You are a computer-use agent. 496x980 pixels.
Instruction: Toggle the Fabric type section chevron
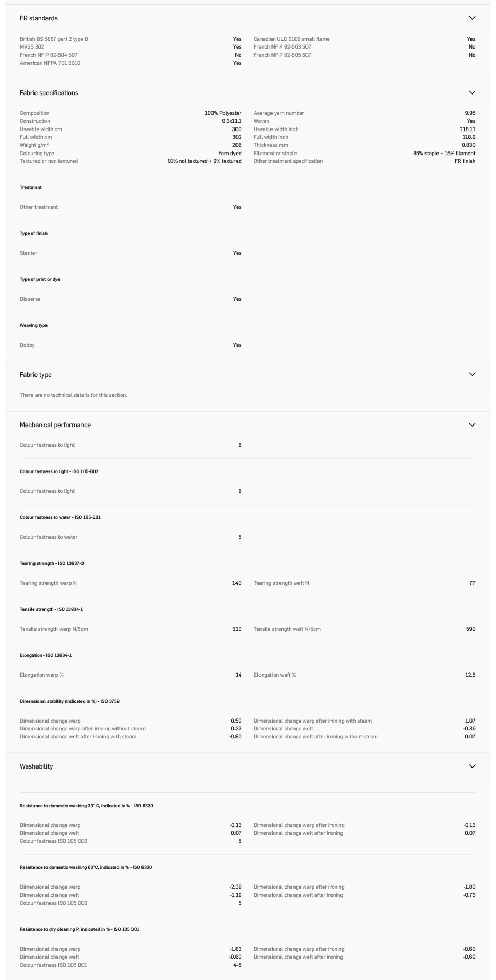coord(472,374)
